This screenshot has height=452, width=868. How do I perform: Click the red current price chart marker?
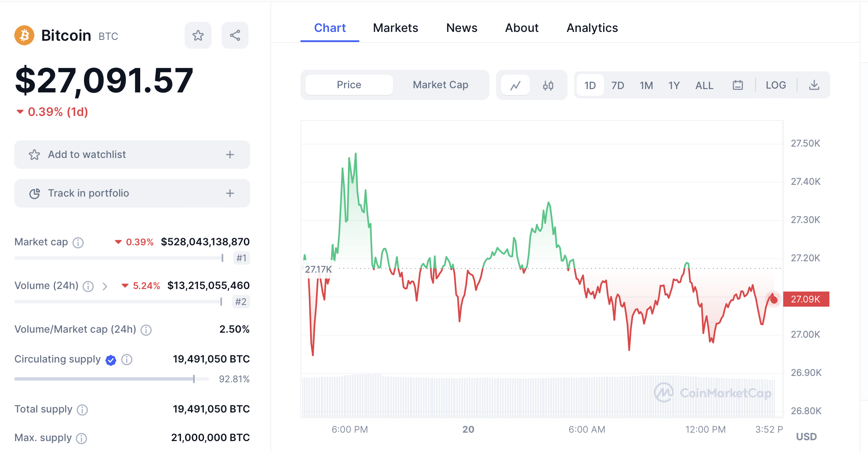point(774,300)
